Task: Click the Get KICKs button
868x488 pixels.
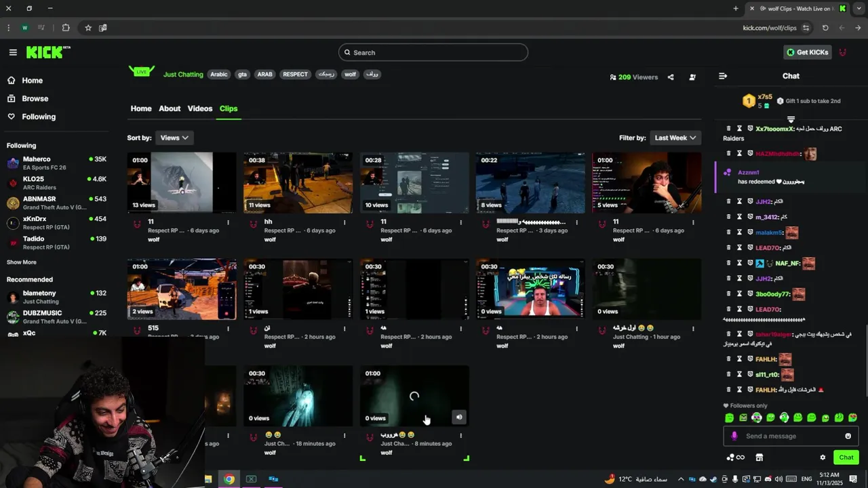Action: 807,52
